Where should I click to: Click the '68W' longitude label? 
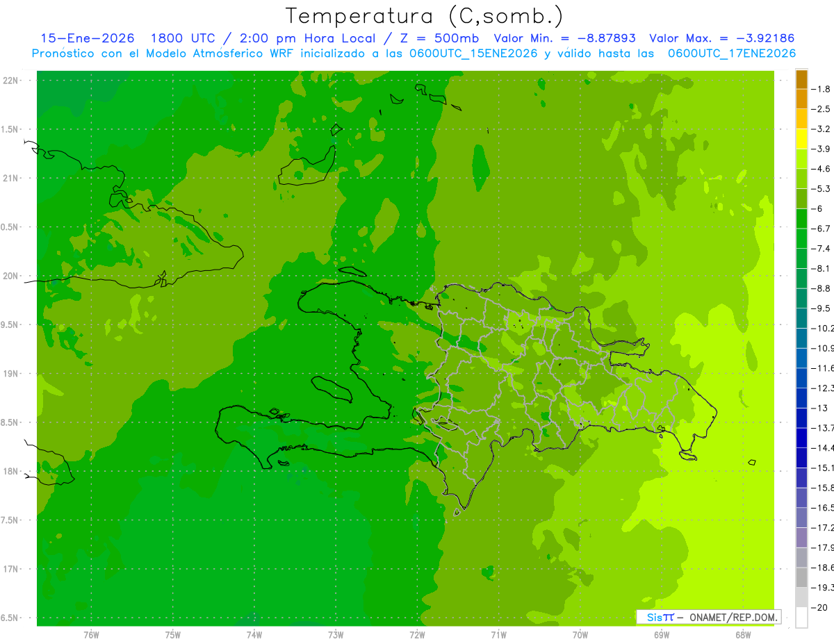(x=743, y=634)
